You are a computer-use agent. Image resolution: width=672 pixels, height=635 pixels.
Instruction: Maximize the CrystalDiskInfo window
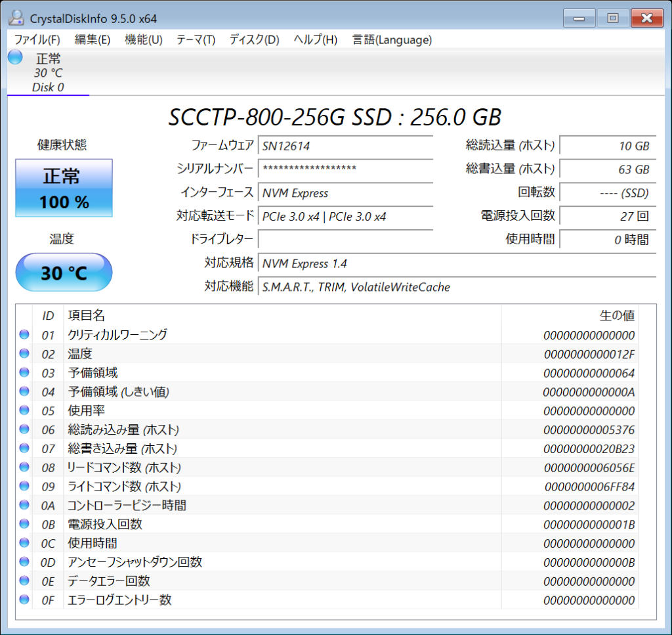(613, 18)
